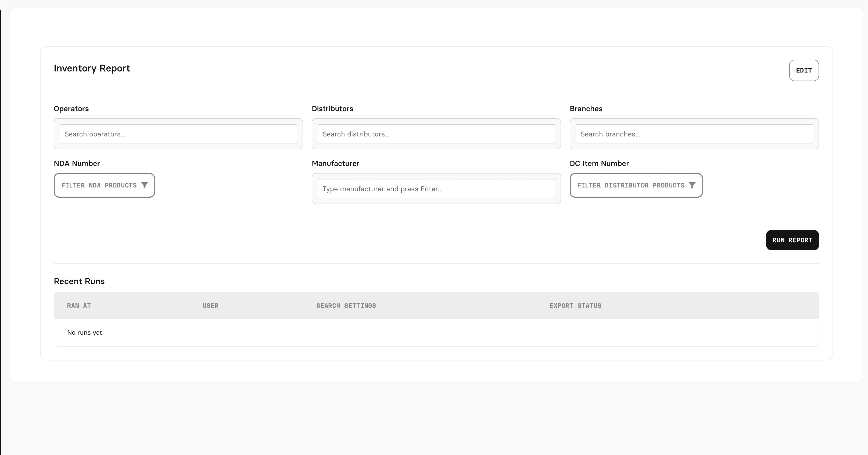Open Filter Distributor Products text label
This screenshot has width=868, height=455.
coord(630,185)
